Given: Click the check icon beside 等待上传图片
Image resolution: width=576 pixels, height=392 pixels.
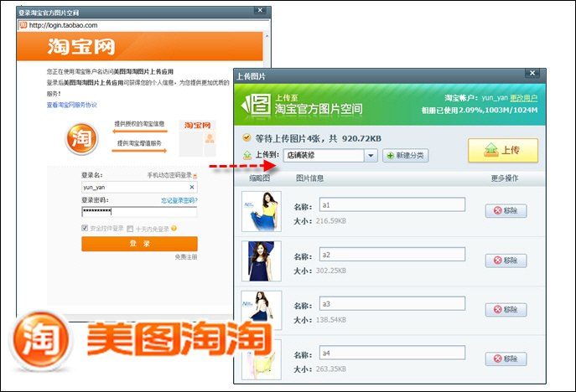Looking at the screenshot, I should click(x=246, y=137).
